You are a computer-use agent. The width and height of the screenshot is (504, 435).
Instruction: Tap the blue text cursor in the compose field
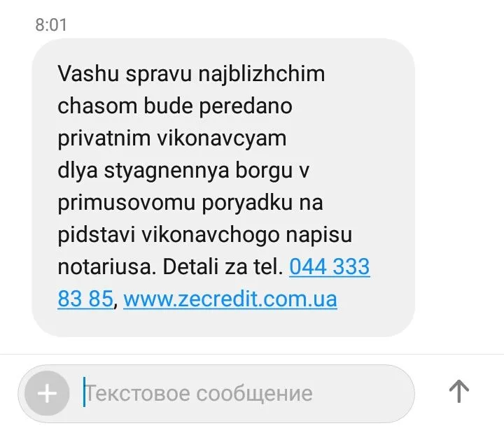click(84, 392)
